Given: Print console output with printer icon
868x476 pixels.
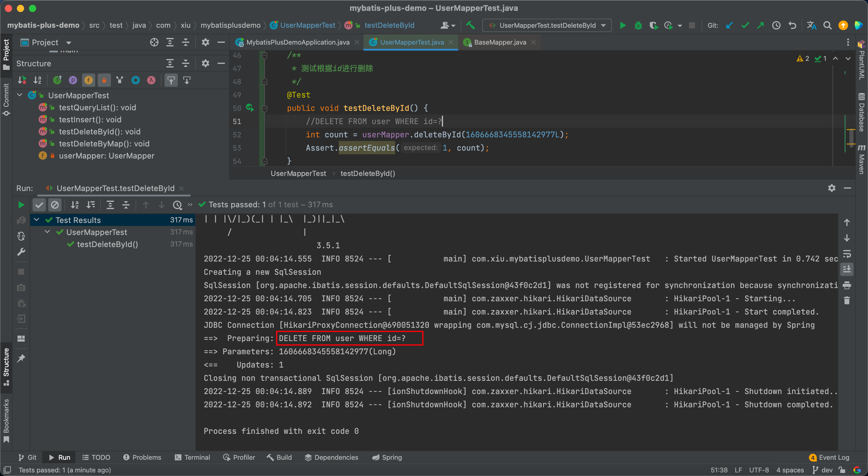Looking at the screenshot, I should coord(847,285).
